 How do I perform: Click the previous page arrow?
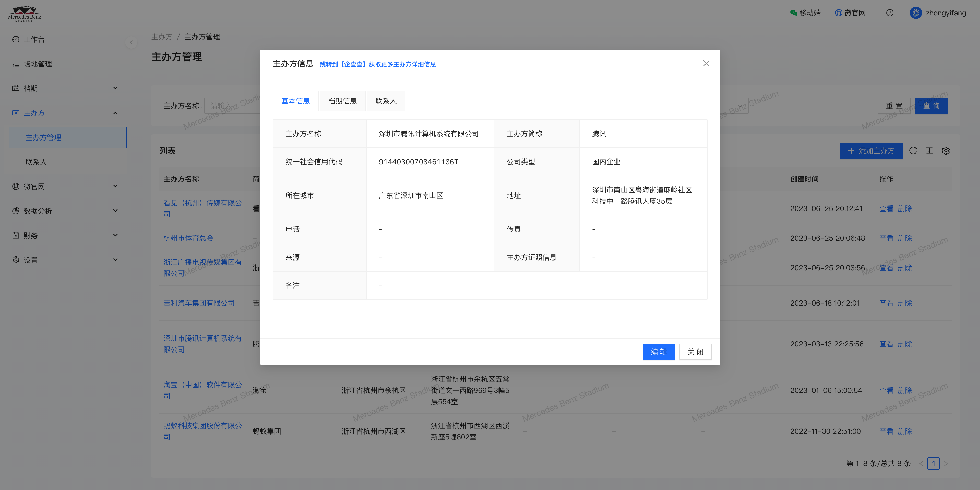click(921, 463)
